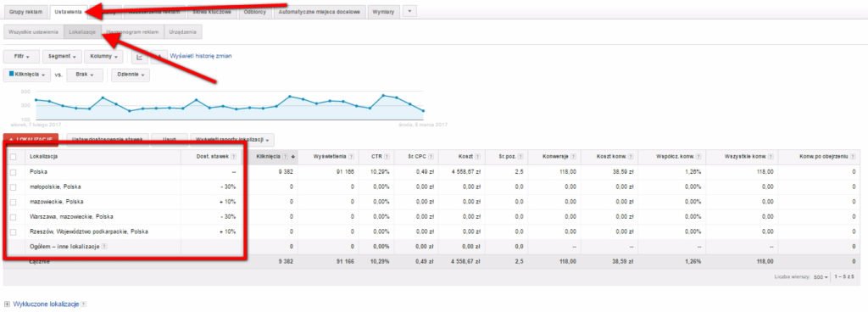Open the Słowa kluczowe tab
Image resolution: width=868 pixels, height=312 pixels.
[x=211, y=12]
